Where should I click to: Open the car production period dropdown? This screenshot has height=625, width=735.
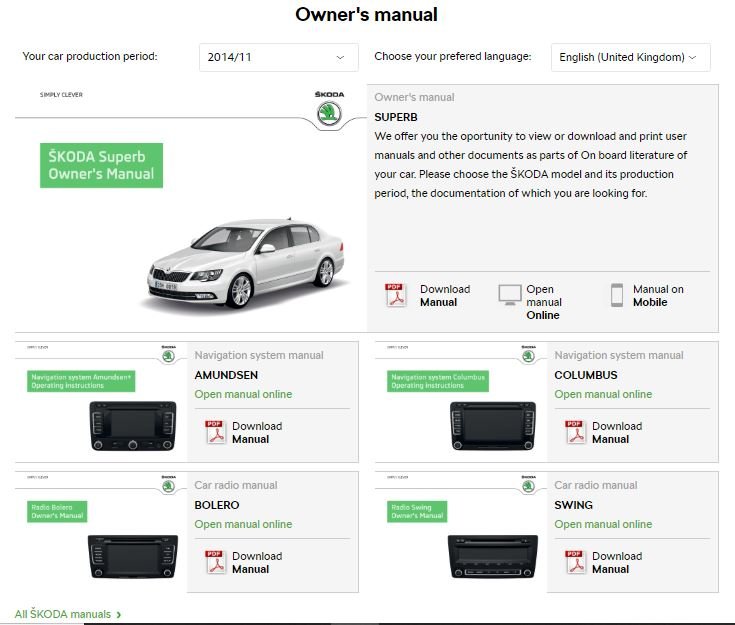tap(278, 57)
